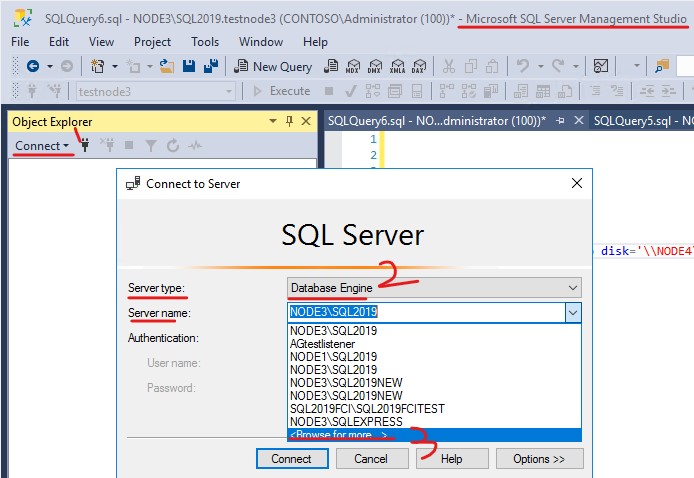
Task: Open the Window menu
Action: 261,42
